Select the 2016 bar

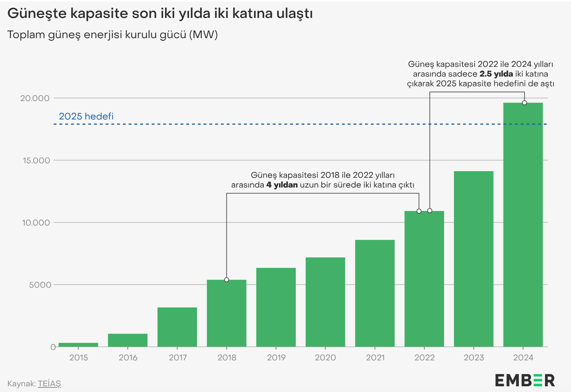pyautogui.click(x=128, y=340)
